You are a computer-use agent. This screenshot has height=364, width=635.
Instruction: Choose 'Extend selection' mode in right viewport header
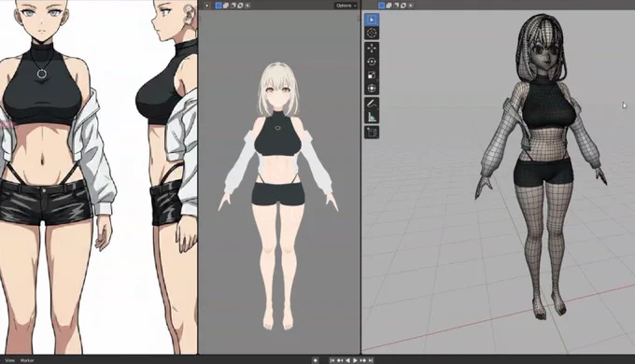pyautogui.click(x=388, y=6)
